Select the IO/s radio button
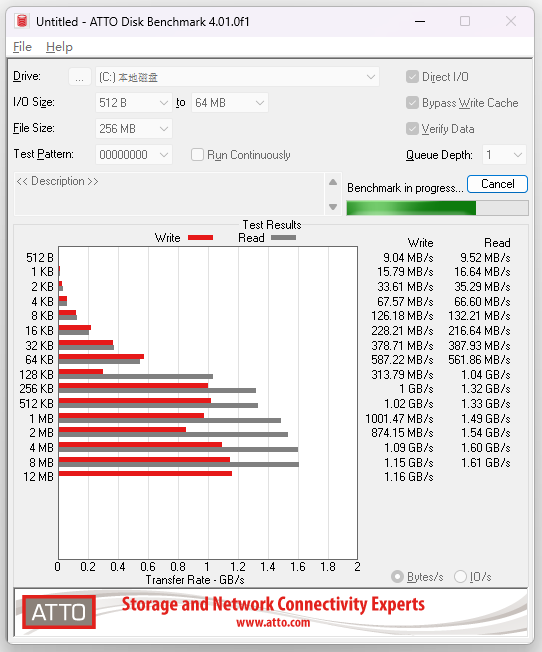Image resolution: width=542 pixels, height=652 pixels. point(460,577)
